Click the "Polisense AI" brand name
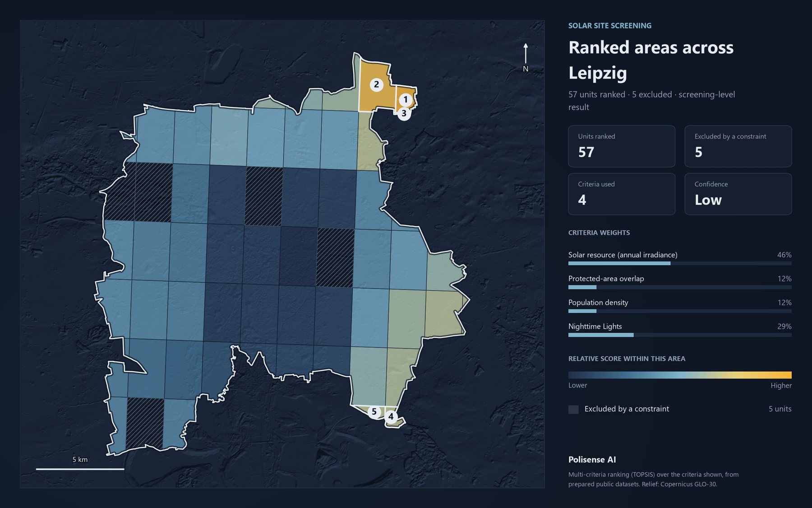 (x=592, y=460)
